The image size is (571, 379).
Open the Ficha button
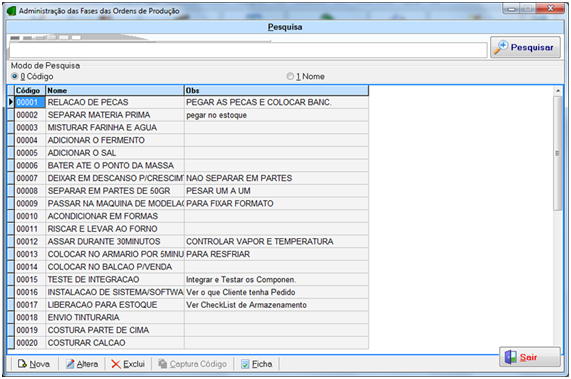[x=256, y=364]
